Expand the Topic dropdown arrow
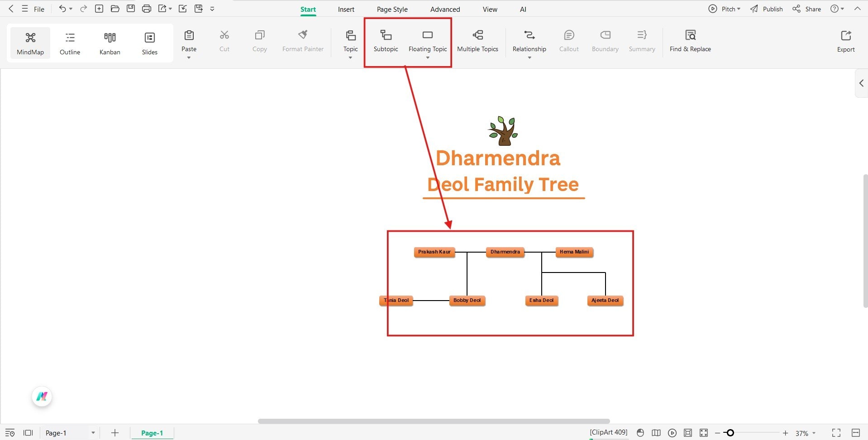The width and height of the screenshot is (868, 440). pos(350,57)
